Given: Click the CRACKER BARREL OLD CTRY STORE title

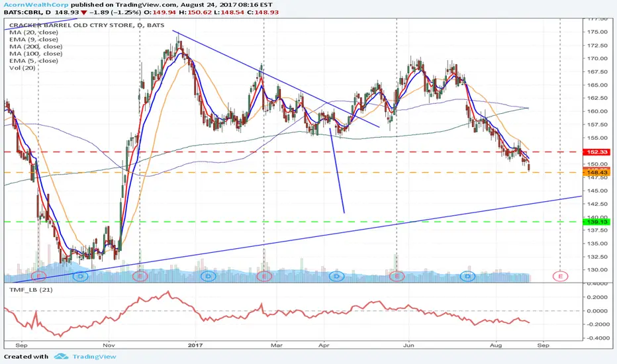Looking at the screenshot, I should [x=71, y=25].
